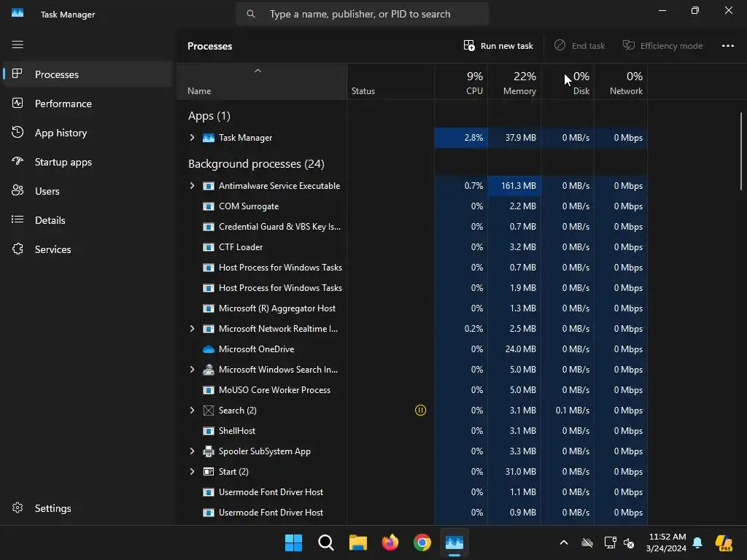Open the more options ellipsis menu

[727, 46]
